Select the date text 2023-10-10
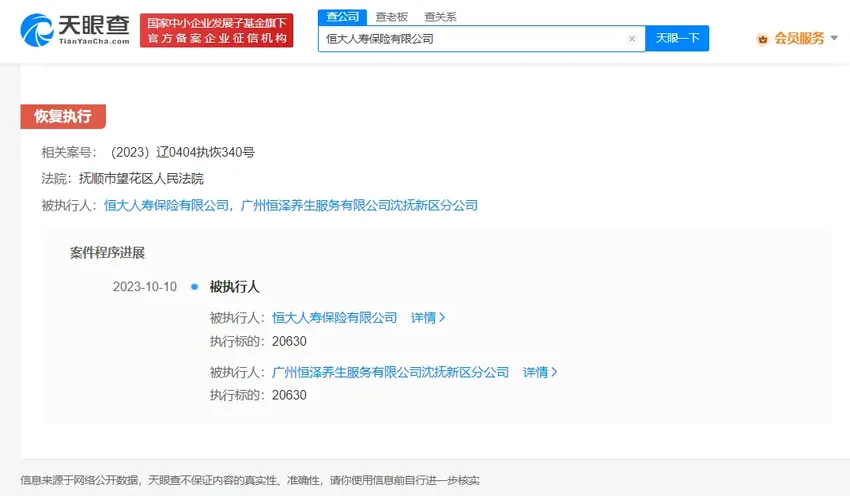 (145, 287)
